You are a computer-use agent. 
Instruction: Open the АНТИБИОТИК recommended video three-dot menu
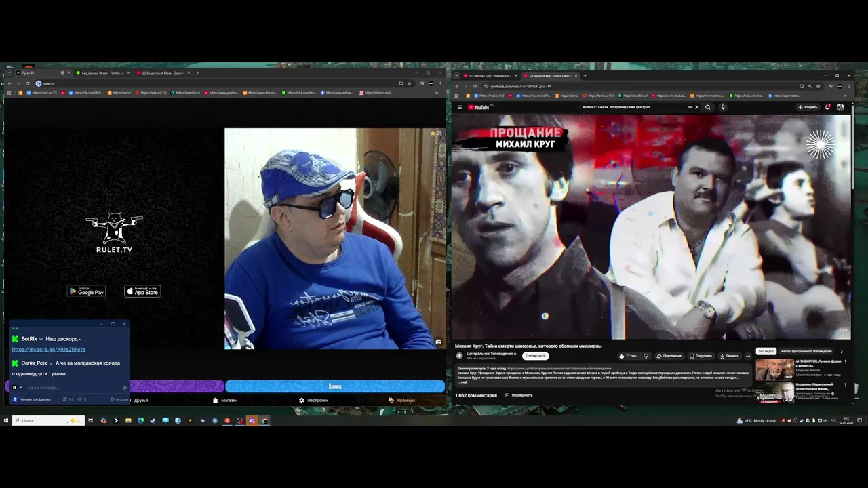tap(845, 361)
